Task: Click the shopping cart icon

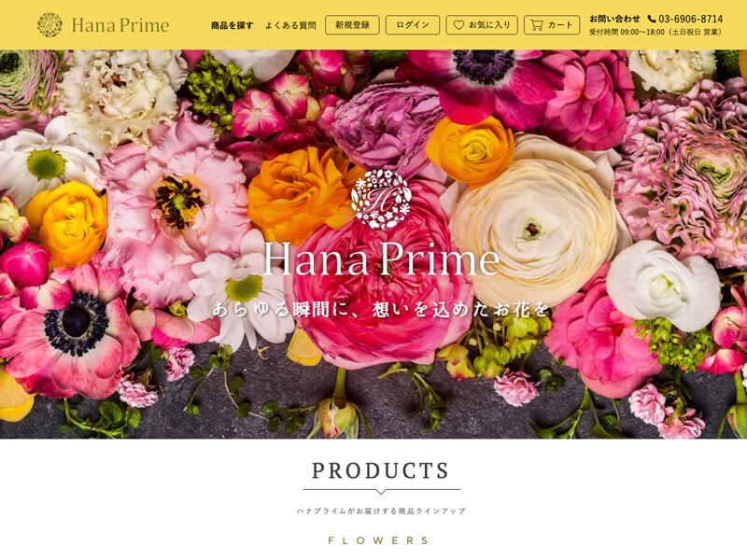Action: tap(537, 25)
